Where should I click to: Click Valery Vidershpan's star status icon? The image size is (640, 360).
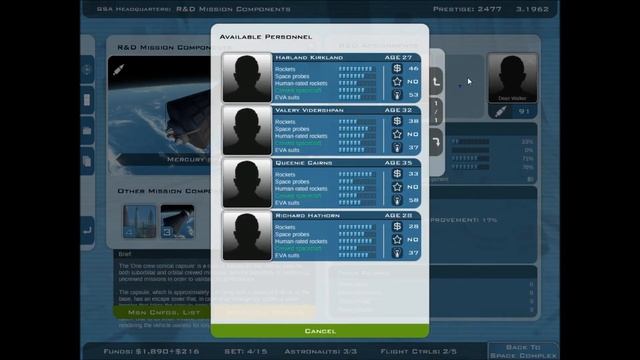click(397, 134)
